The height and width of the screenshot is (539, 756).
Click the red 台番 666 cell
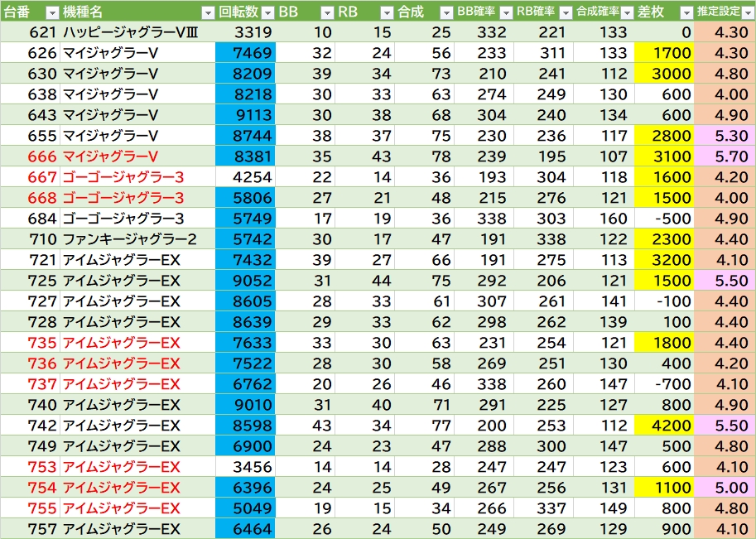coord(31,156)
